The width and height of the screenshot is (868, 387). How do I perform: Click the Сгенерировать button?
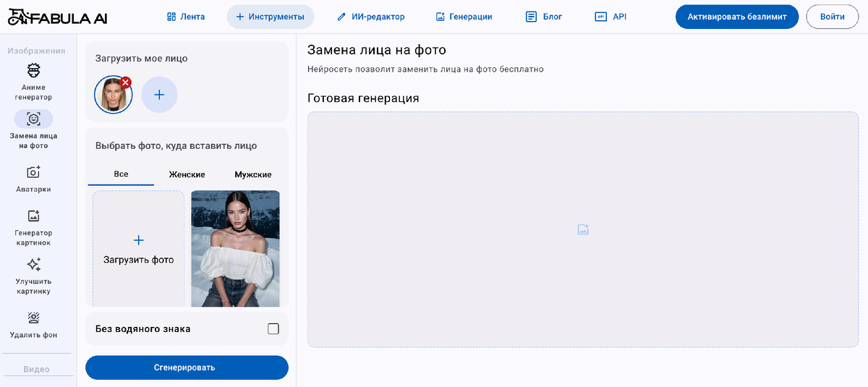coord(187,367)
